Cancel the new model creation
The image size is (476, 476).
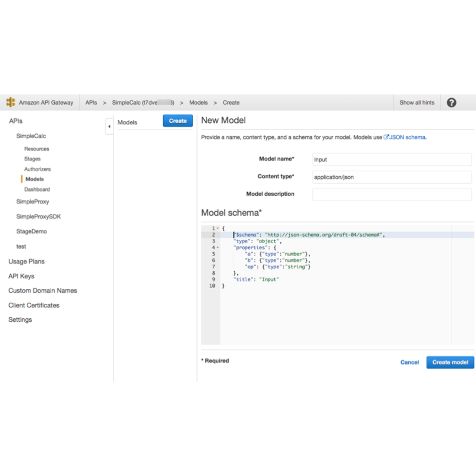[x=409, y=362]
